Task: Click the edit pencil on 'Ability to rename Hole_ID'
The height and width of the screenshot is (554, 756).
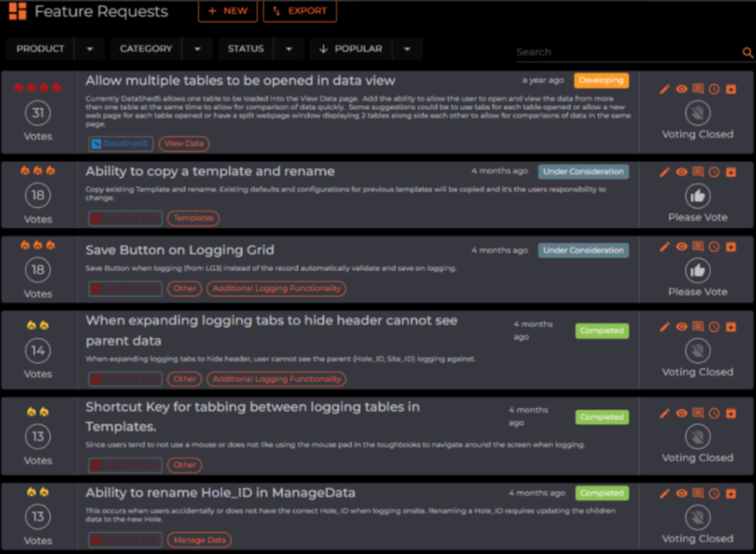Action: [x=664, y=493]
